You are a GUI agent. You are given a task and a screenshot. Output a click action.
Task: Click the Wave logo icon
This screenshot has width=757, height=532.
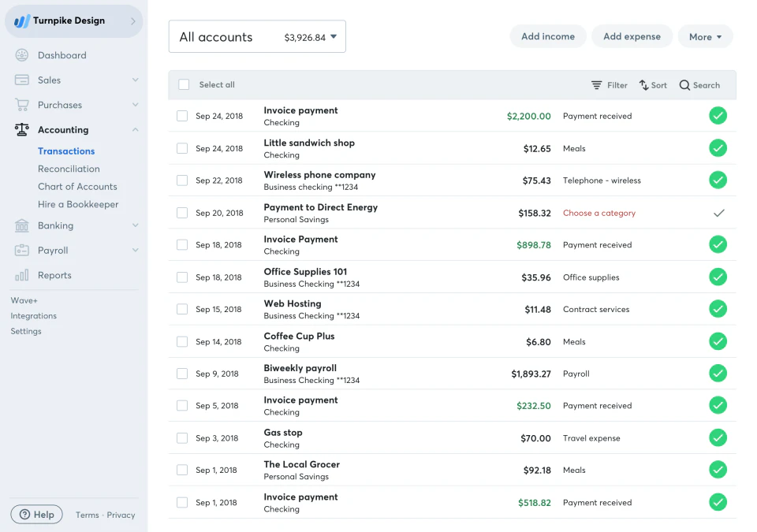[22, 21]
